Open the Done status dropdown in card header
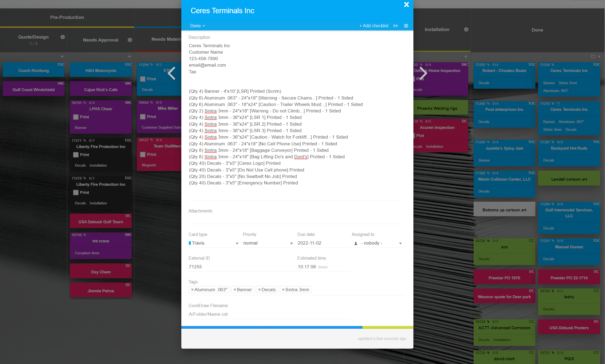Image resolution: width=605 pixels, height=364 pixels. [x=198, y=26]
